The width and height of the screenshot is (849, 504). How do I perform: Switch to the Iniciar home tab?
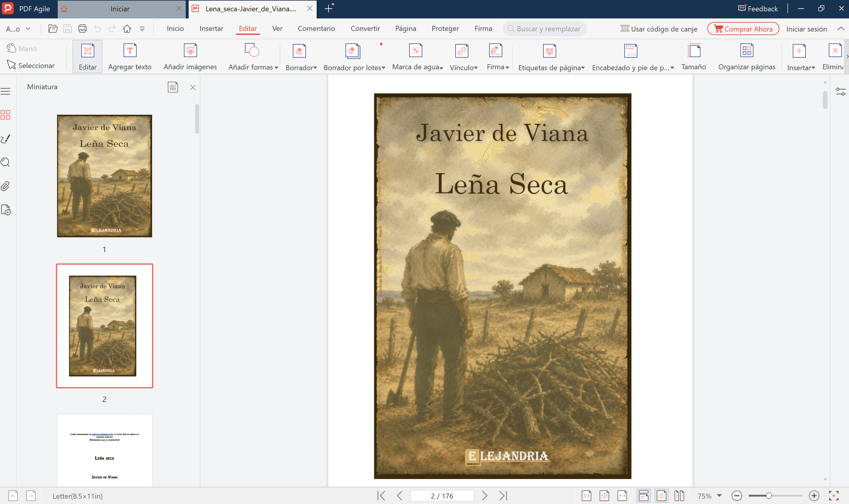point(120,9)
